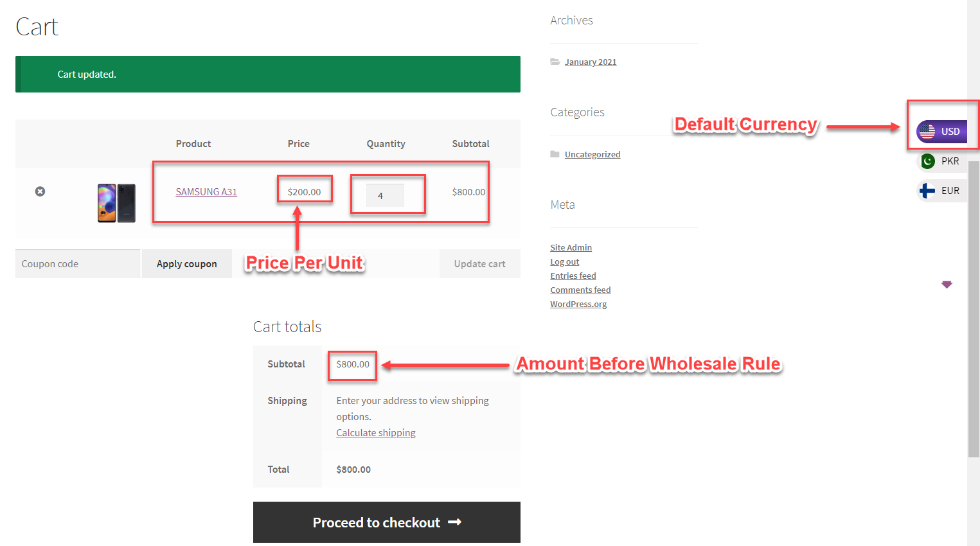The width and height of the screenshot is (980, 546).
Task: Click the Price column header
Action: 298,144
